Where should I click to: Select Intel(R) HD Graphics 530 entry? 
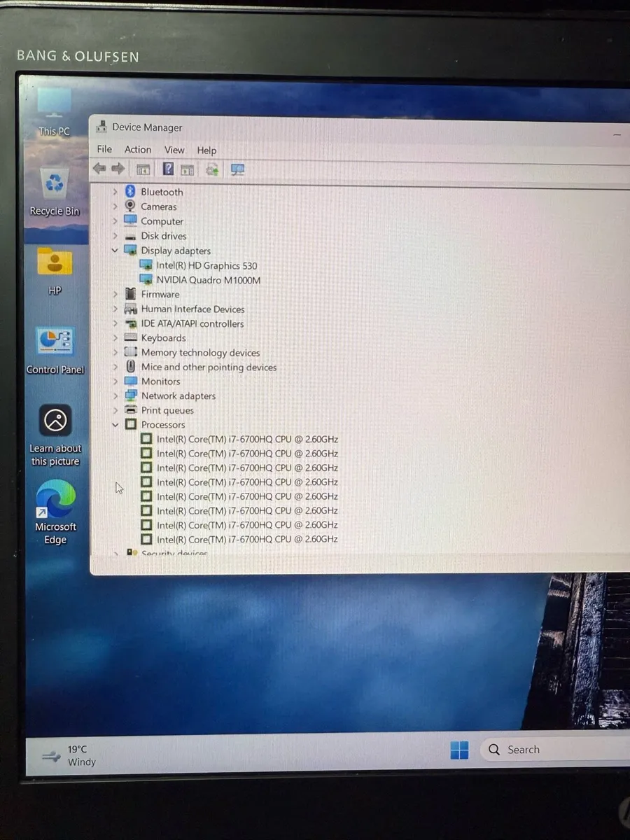pyautogui.click(x=206, y=265)
